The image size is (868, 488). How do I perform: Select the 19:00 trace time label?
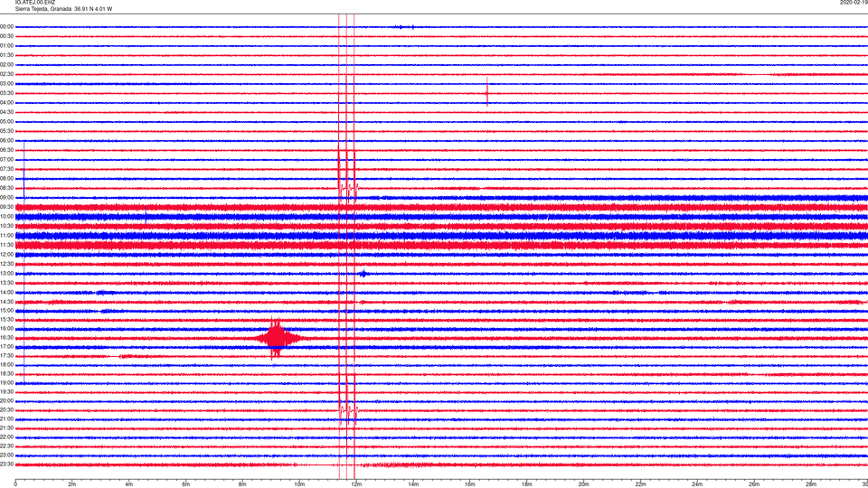coord(7,383)
